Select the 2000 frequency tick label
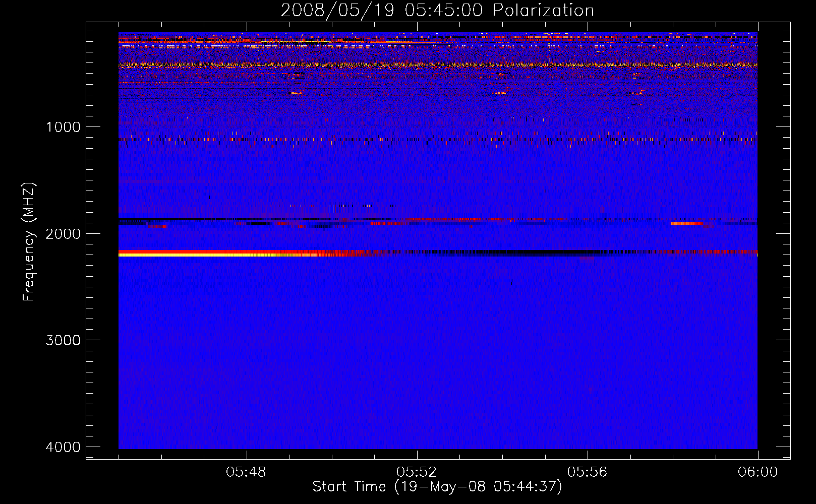Viewport: 816px width, 504px height. pyautogui.click(x=63, y=234)
